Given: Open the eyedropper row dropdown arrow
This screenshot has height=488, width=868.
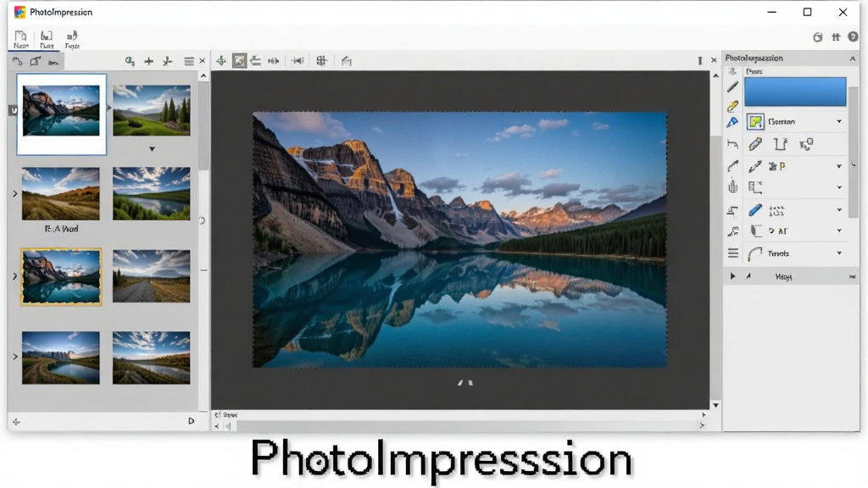Looking at the screenshot, I should 839,166.
